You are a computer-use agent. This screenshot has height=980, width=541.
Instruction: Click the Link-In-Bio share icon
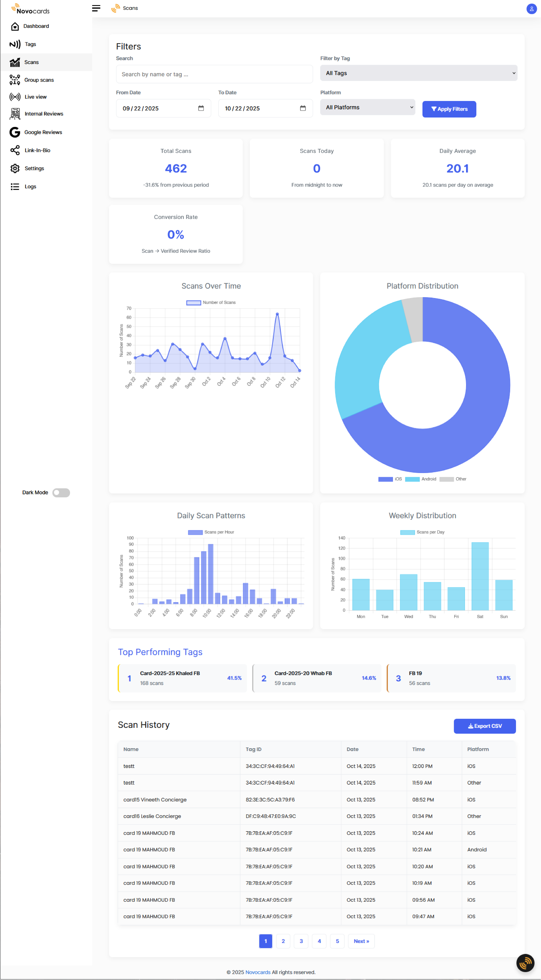(x=15, y=151)
